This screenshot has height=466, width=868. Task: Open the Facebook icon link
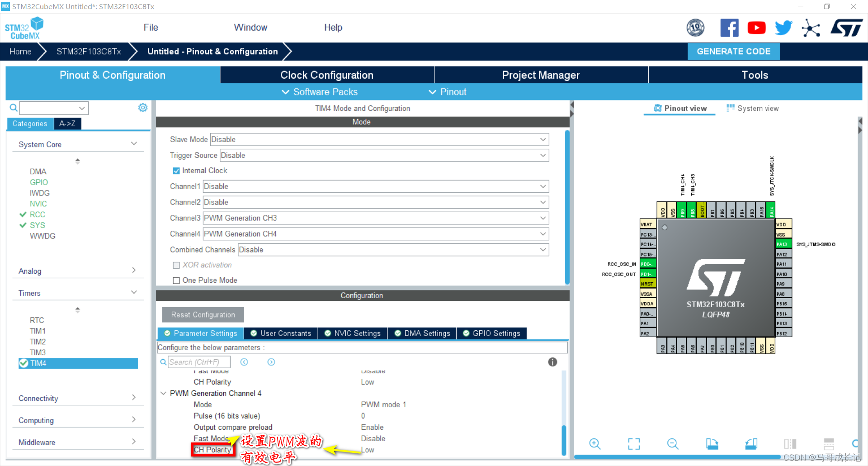(729, 28)
